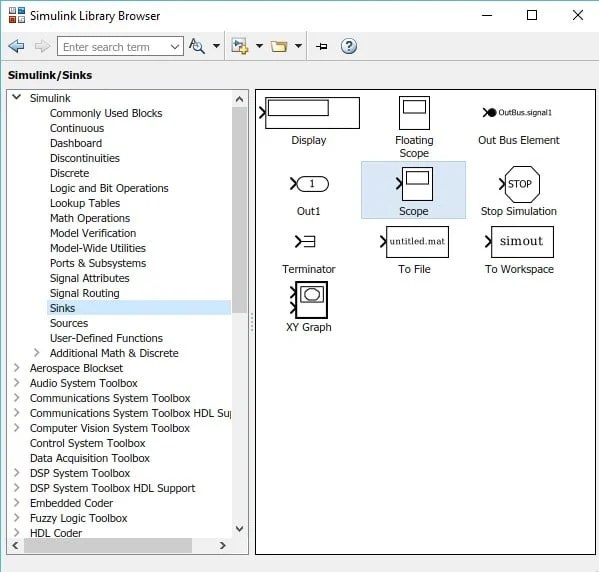Maximize the Library Browser window
This screenshot has width=599, height=572.
[x=532, y=15]
